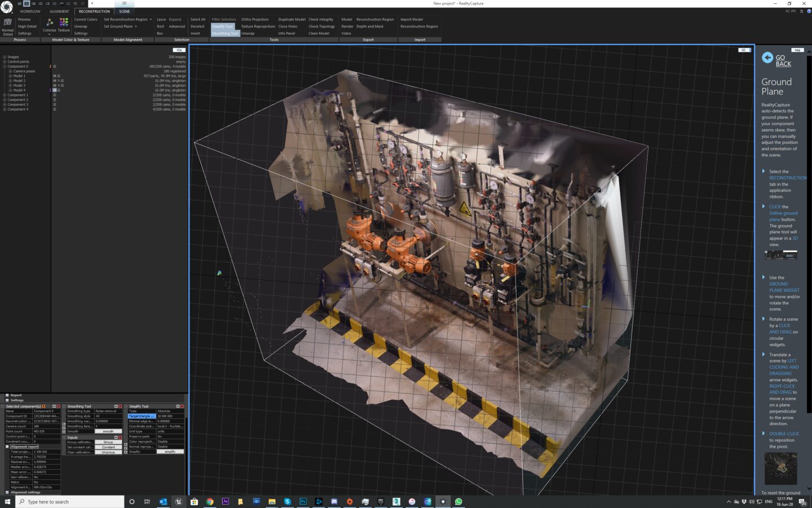Click the Windows Start button
The image size is (812, 508).
6,501
